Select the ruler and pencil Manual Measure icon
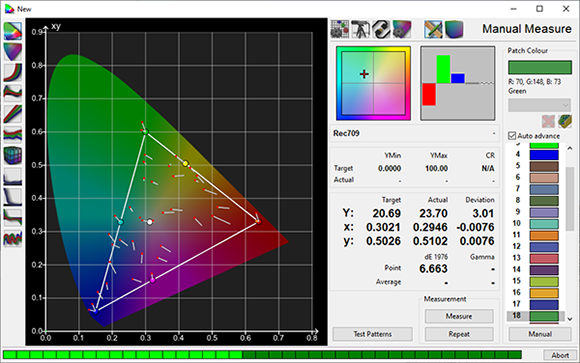This screenshot has height=363, width=580. 433,29
